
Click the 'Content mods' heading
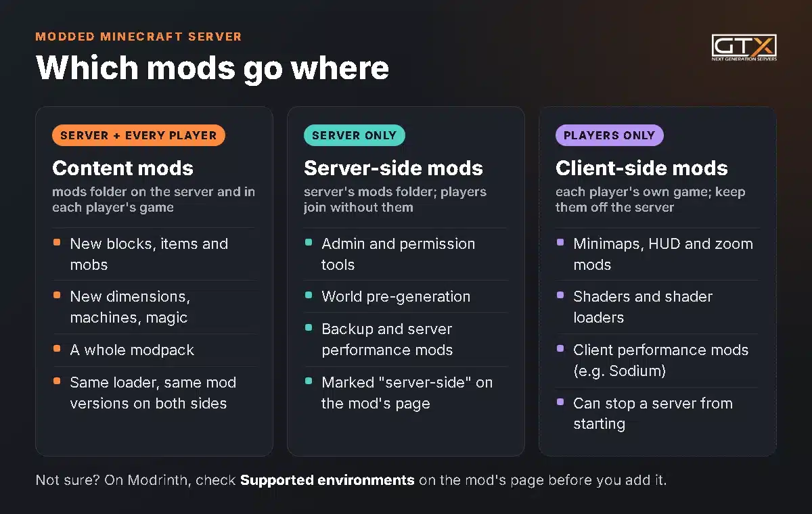[122, 168]
